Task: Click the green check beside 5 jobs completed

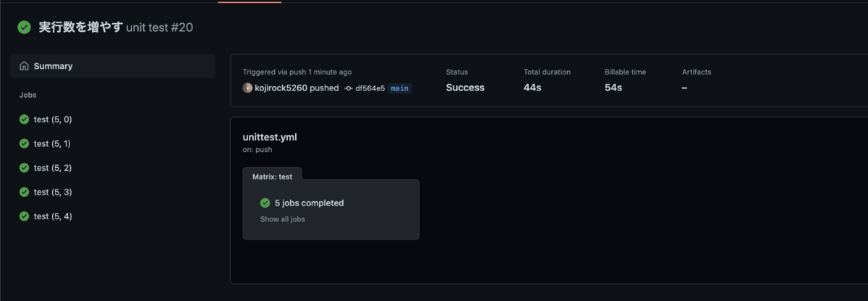Action: coord(265,203)
